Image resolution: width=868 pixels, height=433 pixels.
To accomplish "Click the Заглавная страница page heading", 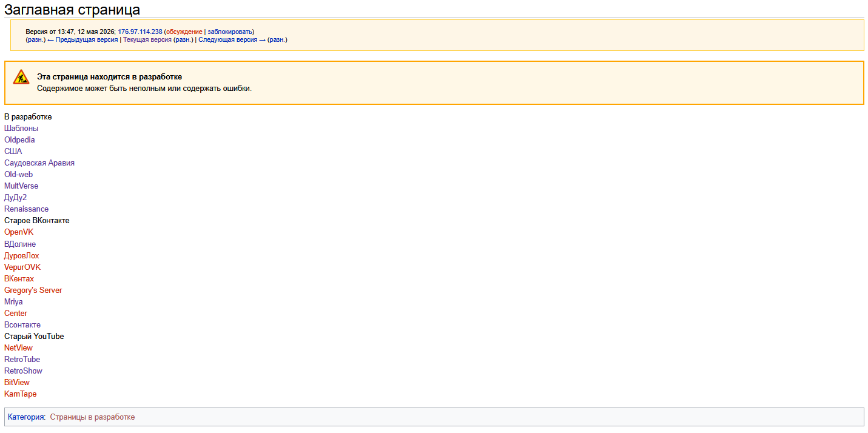I will point(72,9).
